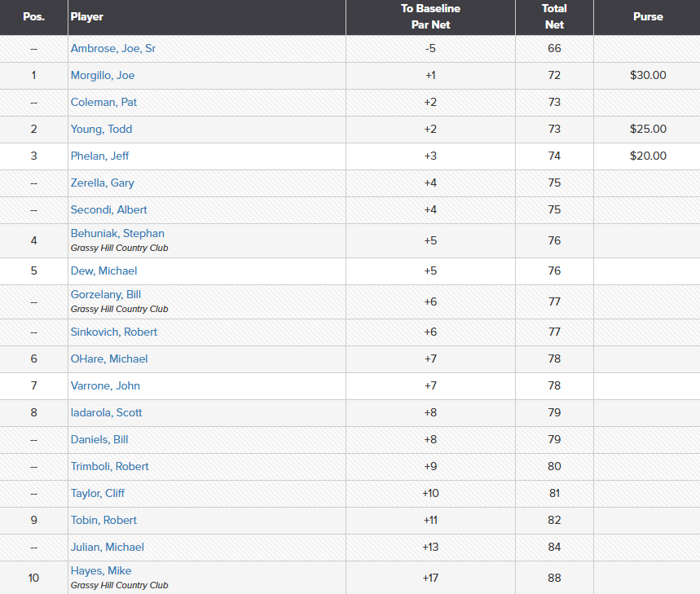The image size is (700, 594).
Task: Click the To Baseline Par Net header
Action: coord(430,17)
